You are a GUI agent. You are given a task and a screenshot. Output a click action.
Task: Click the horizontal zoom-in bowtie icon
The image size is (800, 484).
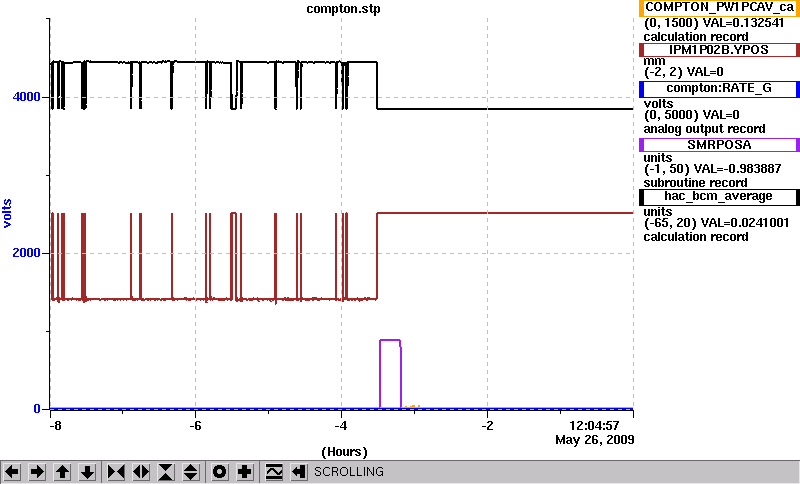116,472
